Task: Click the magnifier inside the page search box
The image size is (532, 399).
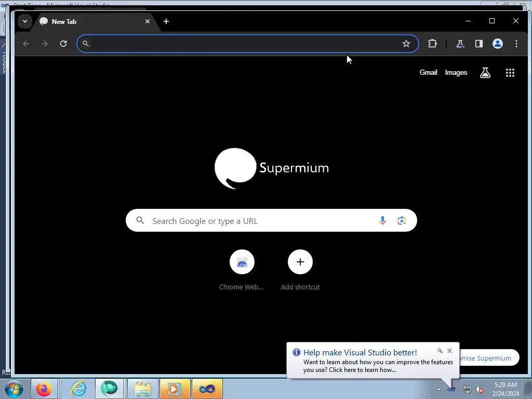Action: [140, 220]
